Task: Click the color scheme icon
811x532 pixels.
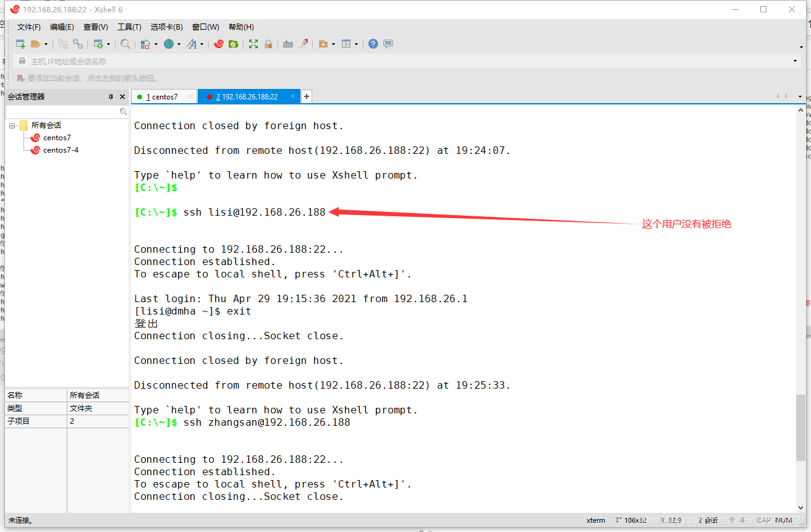Action: [x=145, y=44]
